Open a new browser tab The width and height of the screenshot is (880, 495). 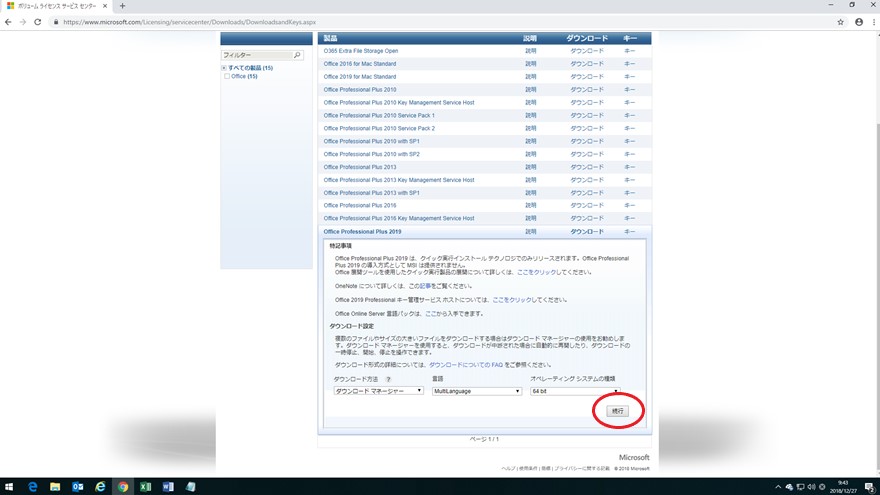[x=122, y=6]
